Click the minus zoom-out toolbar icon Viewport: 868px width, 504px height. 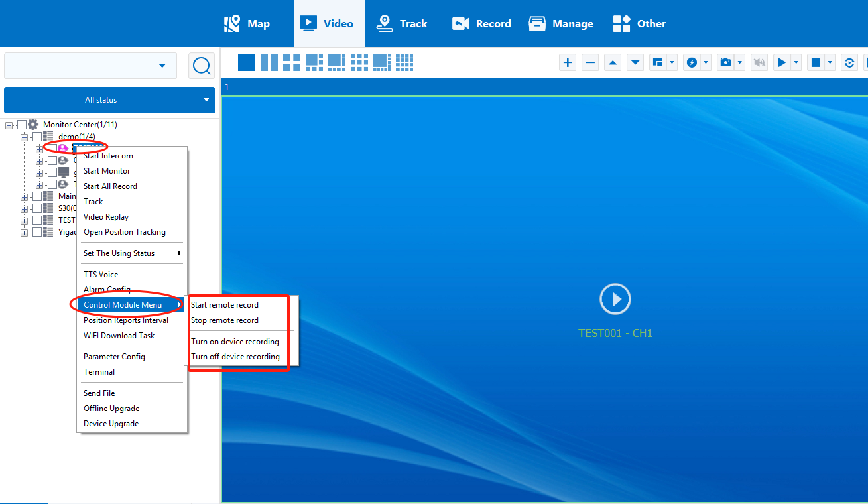coord(590,62)
